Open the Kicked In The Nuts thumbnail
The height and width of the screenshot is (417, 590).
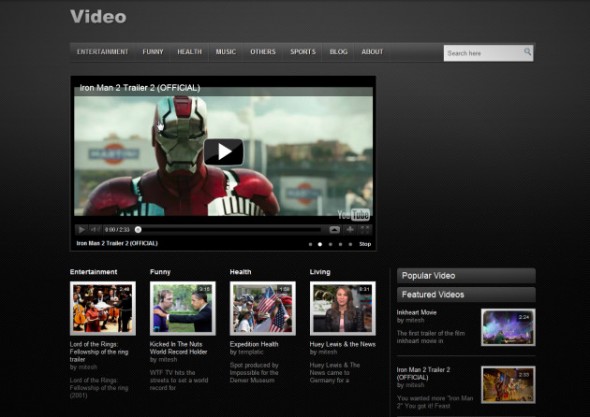tap(183, 308)
